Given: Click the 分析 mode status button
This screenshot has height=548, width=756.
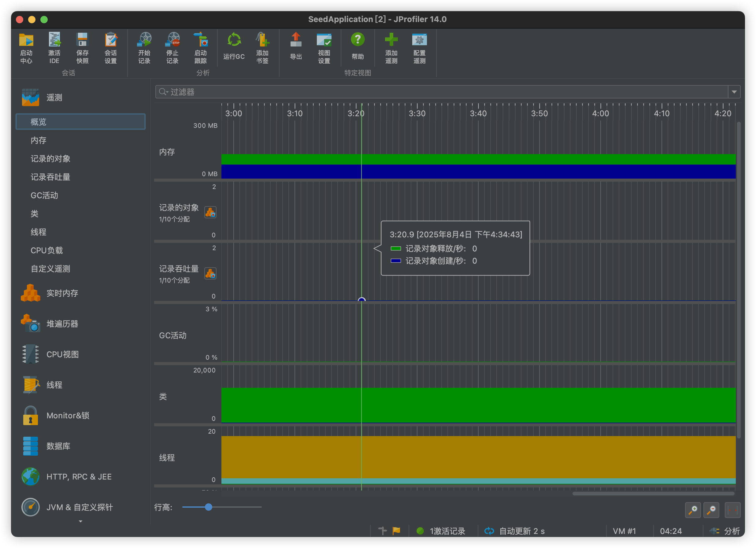Looking at the screenshot, I should pyautogui.click(x=725, y=531).
